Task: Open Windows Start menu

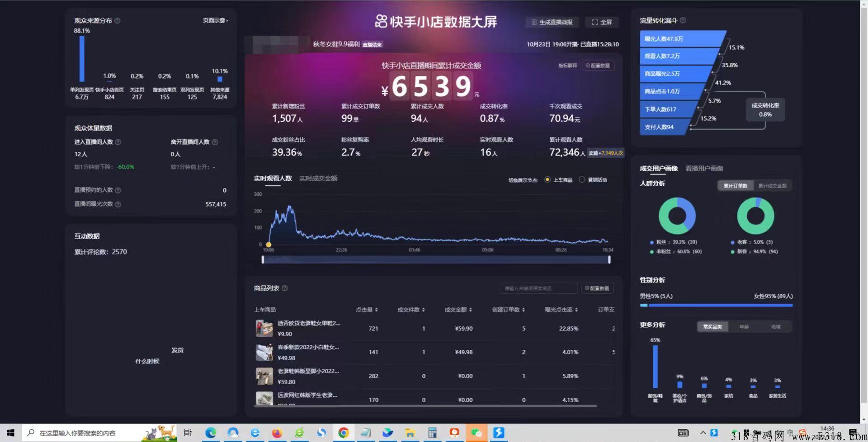Action: point(10,433)
